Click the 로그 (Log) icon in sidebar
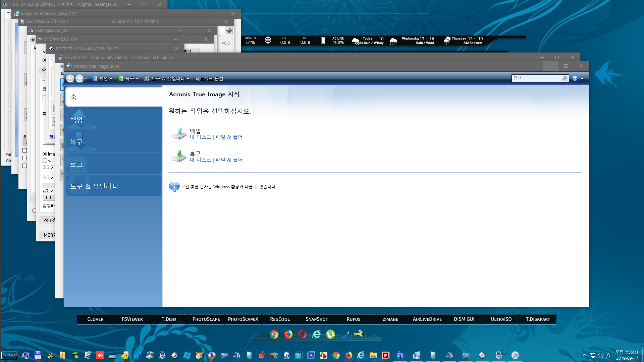 [76, 164]
